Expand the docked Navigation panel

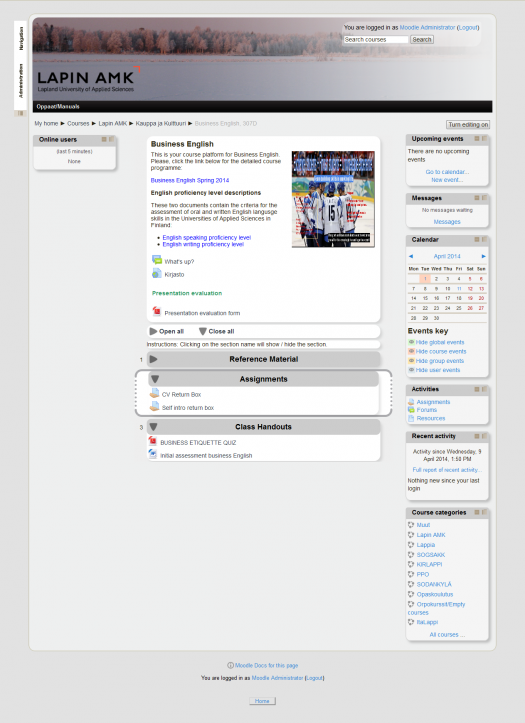[21, 38]
